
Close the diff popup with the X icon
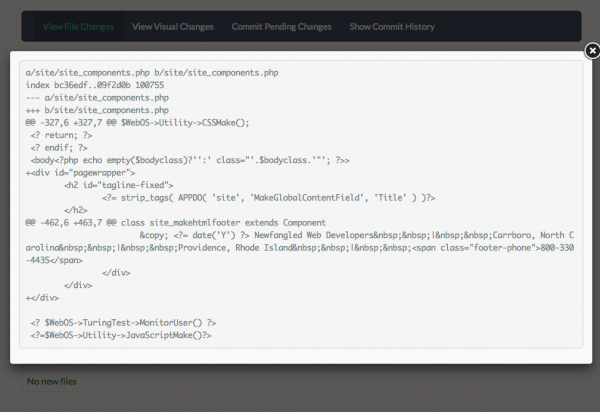coord(592,51)
